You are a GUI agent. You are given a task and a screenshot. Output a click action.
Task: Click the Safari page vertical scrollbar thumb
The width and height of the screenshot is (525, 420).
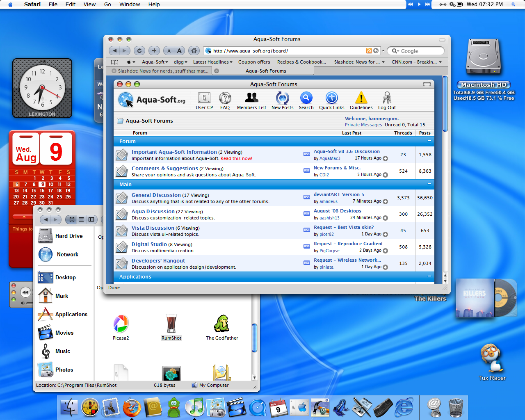point(445,104)
